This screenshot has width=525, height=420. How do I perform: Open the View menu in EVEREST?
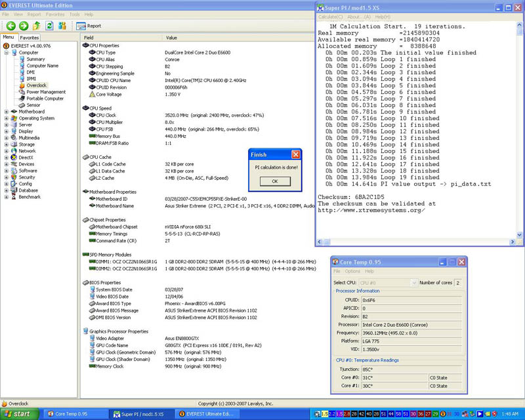tap(18, 14)
